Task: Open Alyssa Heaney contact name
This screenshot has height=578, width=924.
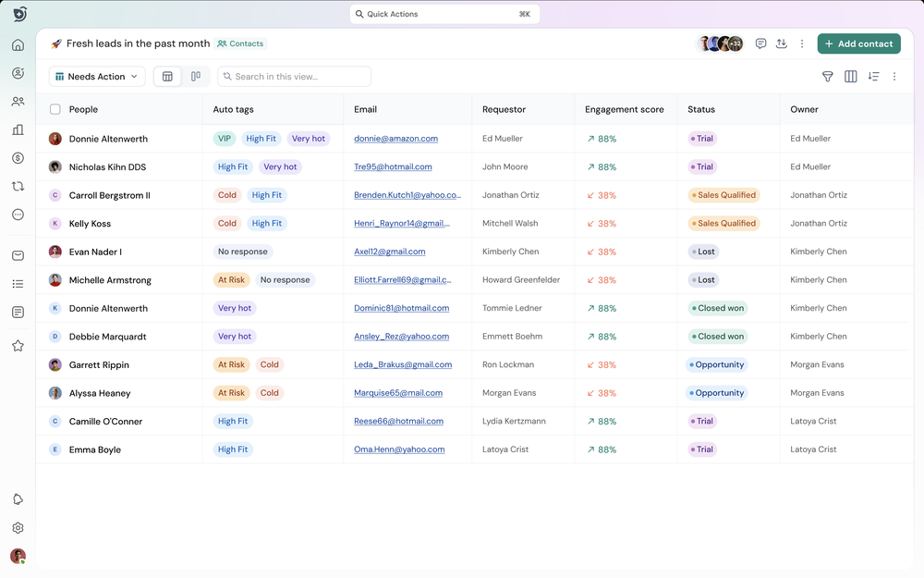Action: click(x=100, y=393)
